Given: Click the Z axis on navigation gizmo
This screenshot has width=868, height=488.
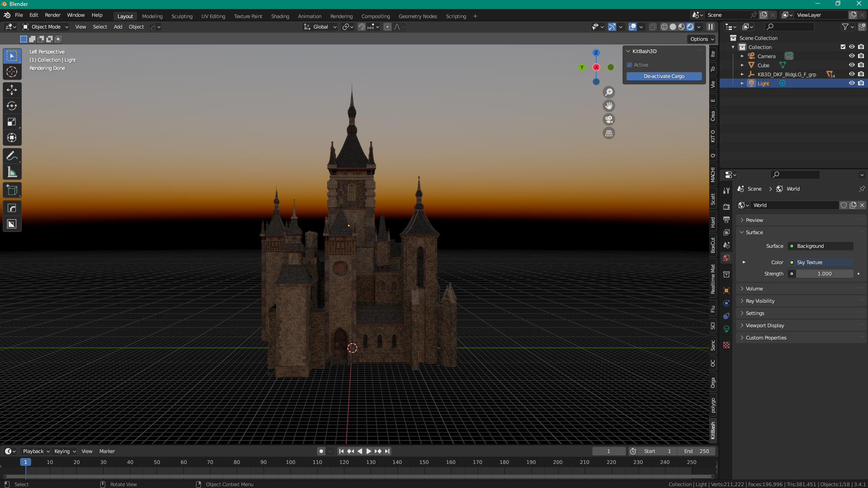Looking at the screenshot, I should pos(596,53).
